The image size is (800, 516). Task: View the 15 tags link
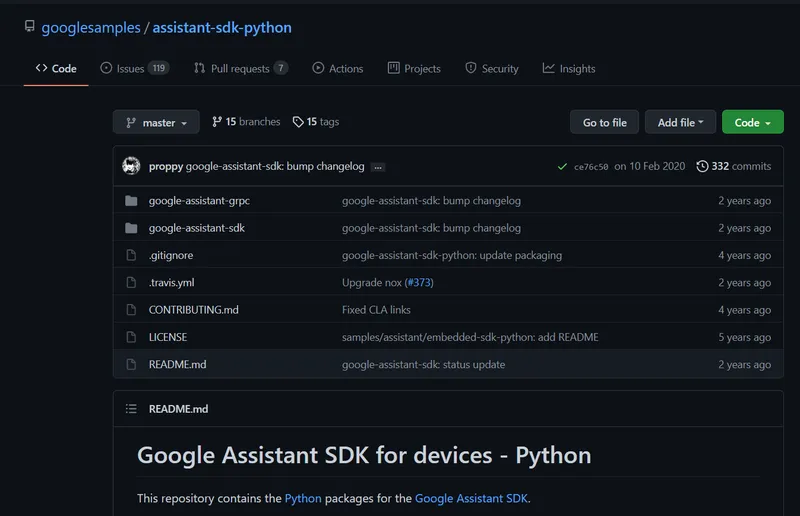coord(316,122)
